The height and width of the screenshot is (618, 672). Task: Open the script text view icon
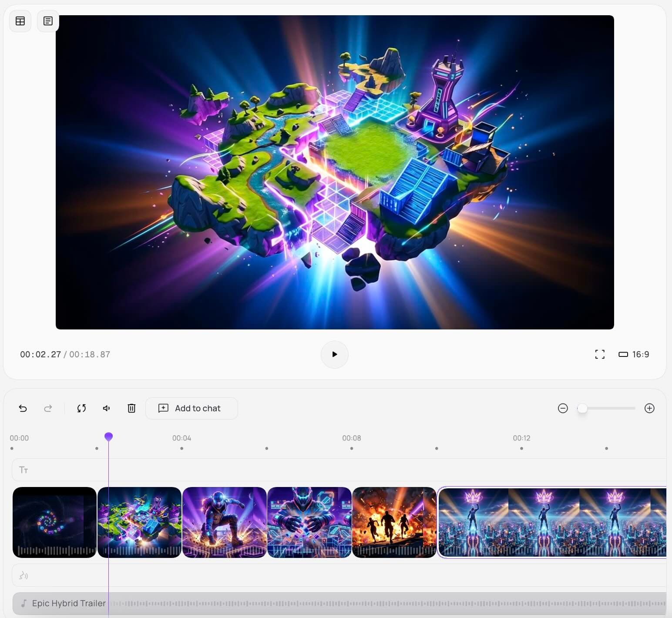[x=48, y=21]
